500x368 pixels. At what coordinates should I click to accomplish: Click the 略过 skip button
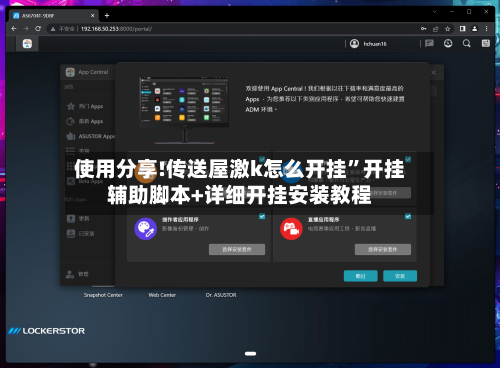pyautogui.click(x=361, y=276)
